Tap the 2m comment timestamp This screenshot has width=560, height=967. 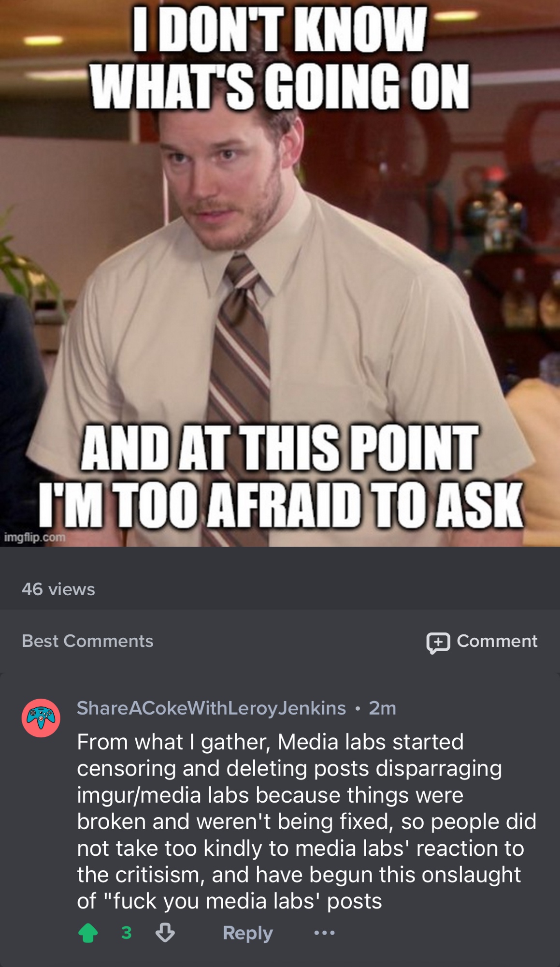point(382,708)
